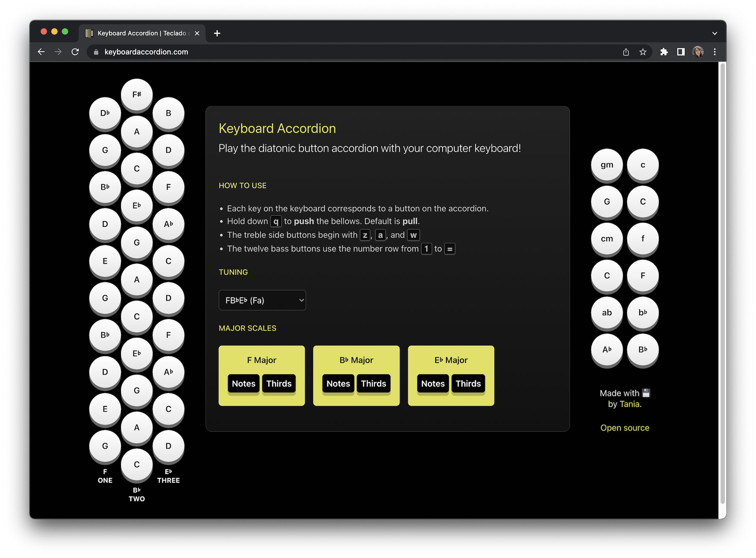Go back with the browser back arrow
This screenshot has height=558, width=756.
(x=41, y=52)
